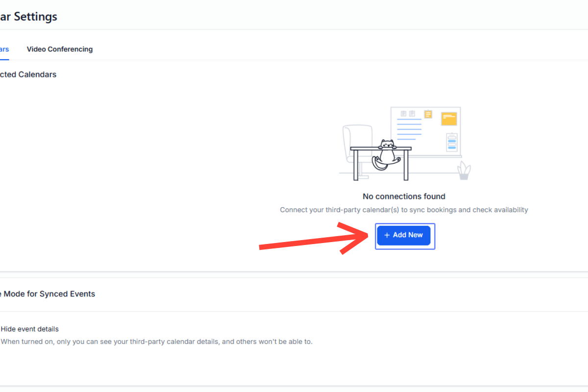Click the "Mode for Synced Events" heading
This screenshot has width=588, height=392.
coord(48,294)
